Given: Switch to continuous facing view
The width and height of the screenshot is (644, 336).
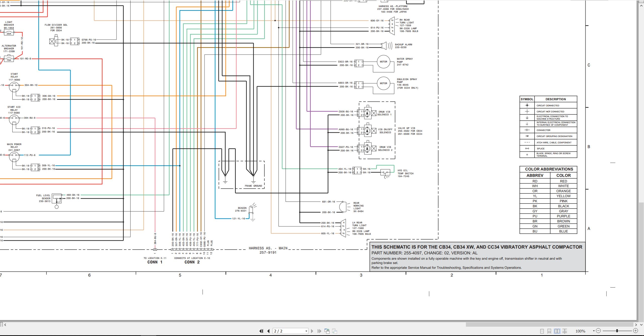Looking at the screenshot, I should click(x=565, y=331).
